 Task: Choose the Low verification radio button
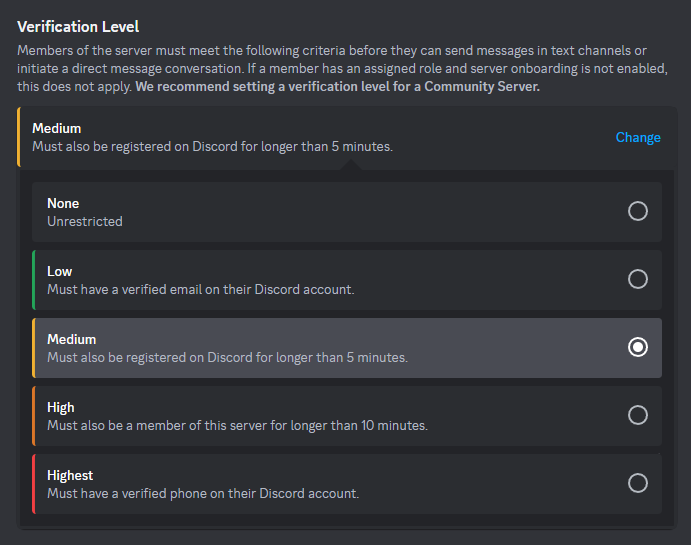coord(637,279)
